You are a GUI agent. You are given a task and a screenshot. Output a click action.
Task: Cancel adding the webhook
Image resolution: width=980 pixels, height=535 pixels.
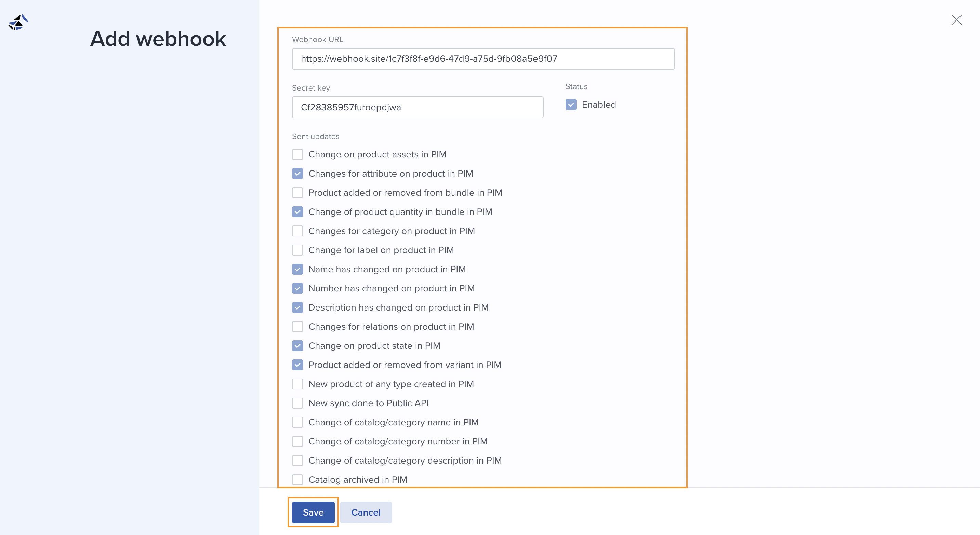pos(366,512)
